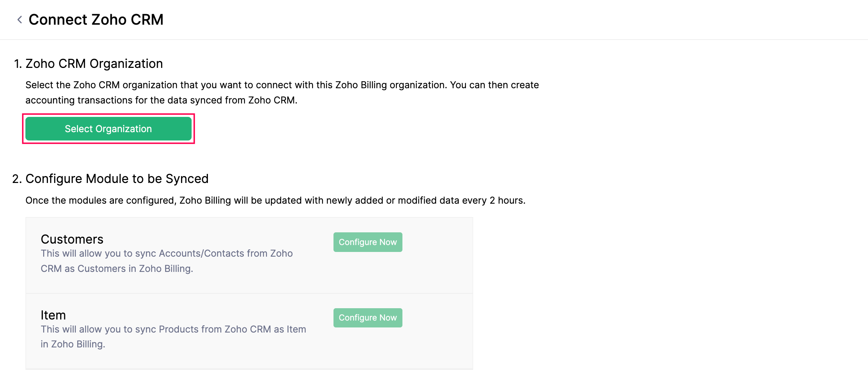The image size is (868, 379).
Task: Select the Customers module label
Action: coord(71,239)
